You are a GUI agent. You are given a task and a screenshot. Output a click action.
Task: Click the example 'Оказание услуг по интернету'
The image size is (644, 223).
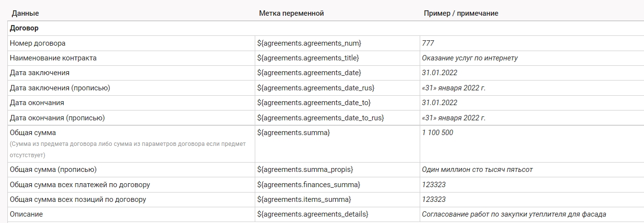pos(470,58)
